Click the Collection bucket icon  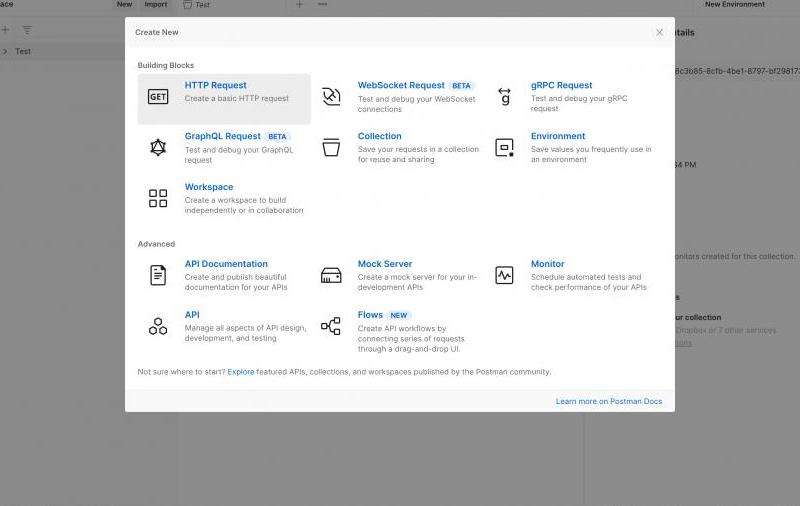(x=331, y=147)
